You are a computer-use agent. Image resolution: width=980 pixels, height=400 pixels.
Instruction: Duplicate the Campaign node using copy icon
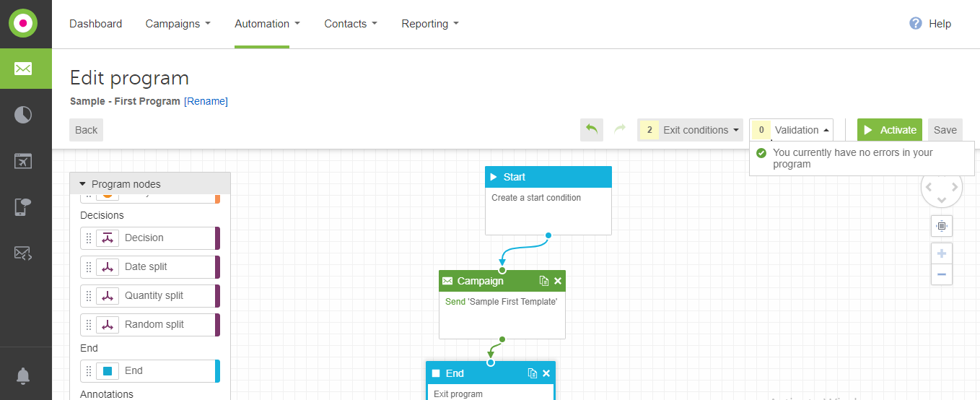point(544,281)
